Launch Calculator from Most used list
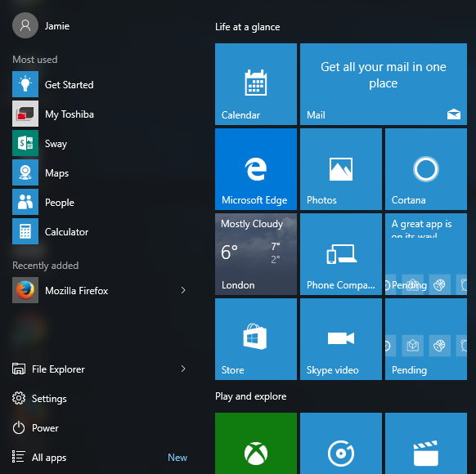This screenshot has height=474, width=476. point(25,231)
